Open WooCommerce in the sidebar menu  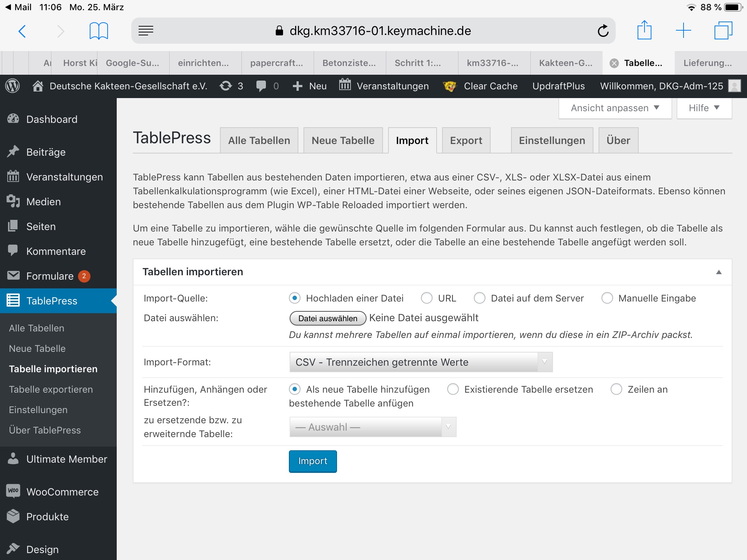(62, 492)
